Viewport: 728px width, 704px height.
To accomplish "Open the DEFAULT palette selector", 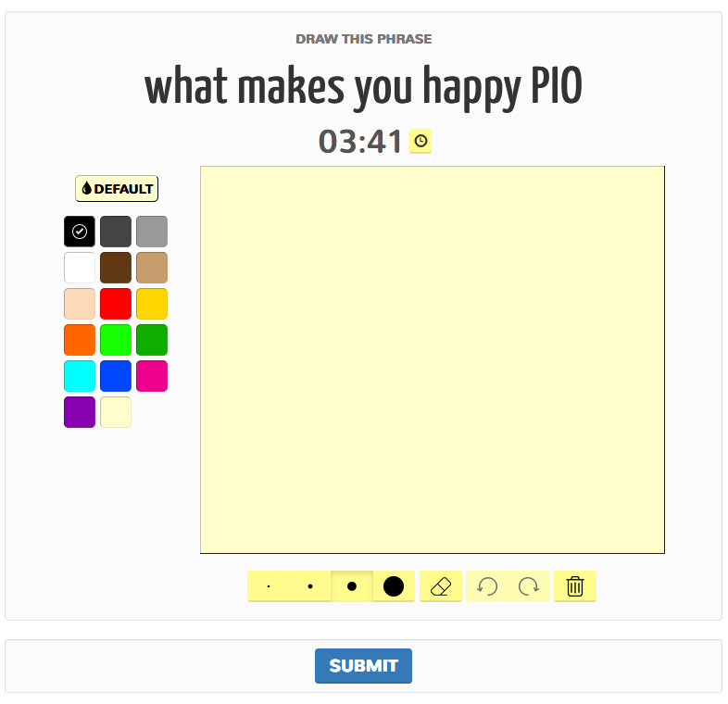I will (x=117, y=189).
